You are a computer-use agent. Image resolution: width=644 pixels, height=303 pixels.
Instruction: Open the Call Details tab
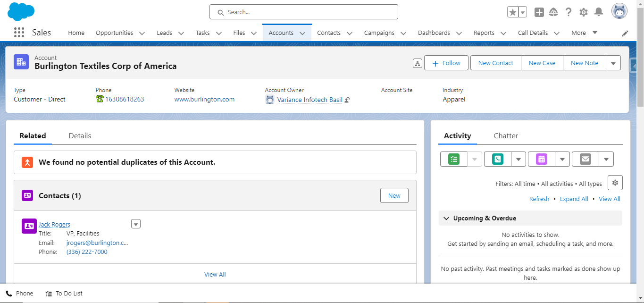533,33
